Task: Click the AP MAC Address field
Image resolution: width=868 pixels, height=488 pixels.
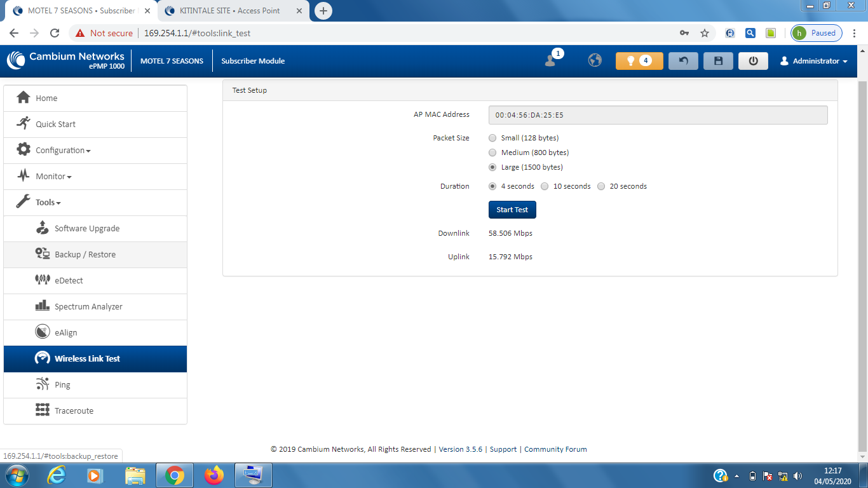Action: click(658, 115)
